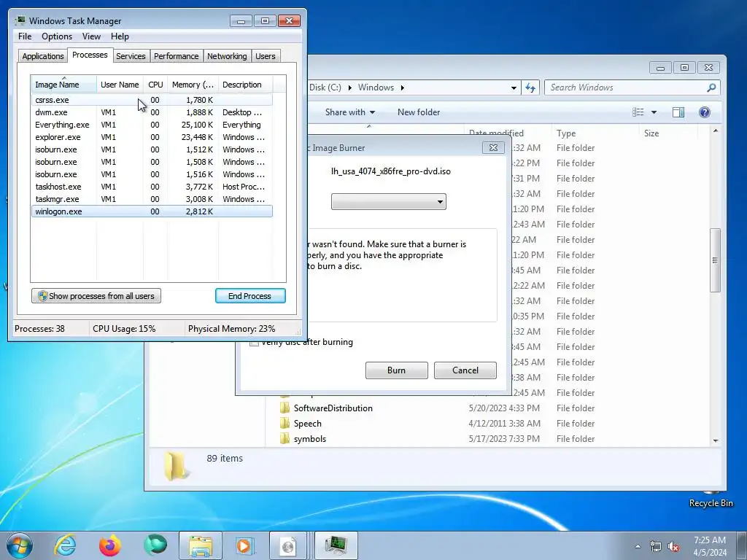Select the Everything.exe process
The width and height of the screenshot is (747, 560).
tap(152, 125)
